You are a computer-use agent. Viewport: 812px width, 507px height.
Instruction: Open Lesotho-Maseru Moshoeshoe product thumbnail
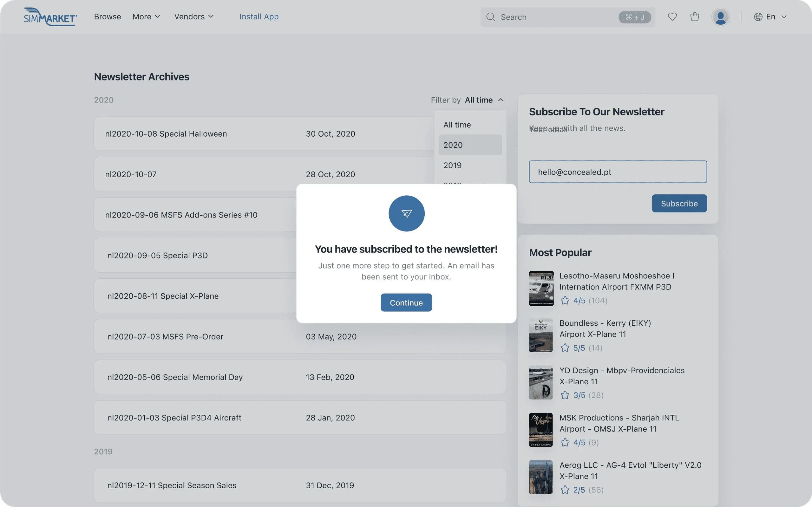click(541, 288)
